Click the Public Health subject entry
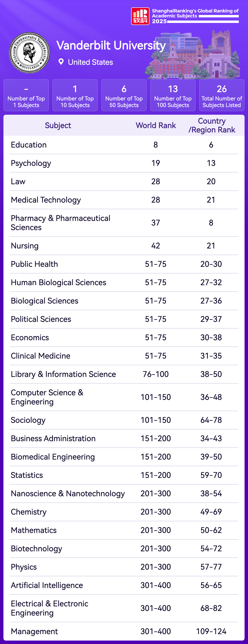The height and width of the screenshot is (644, 248). [34, 264]
